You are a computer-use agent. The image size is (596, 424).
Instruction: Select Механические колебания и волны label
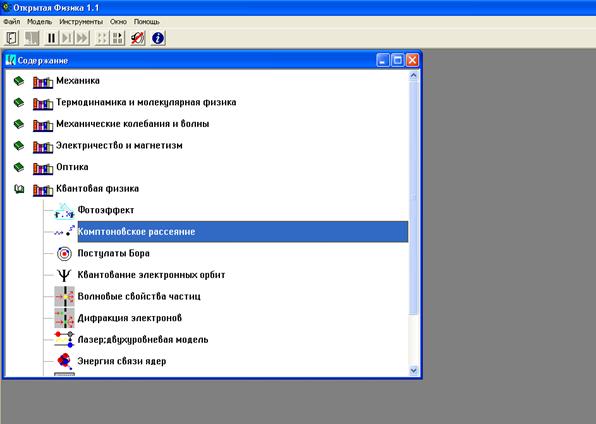tap(133, 124)
